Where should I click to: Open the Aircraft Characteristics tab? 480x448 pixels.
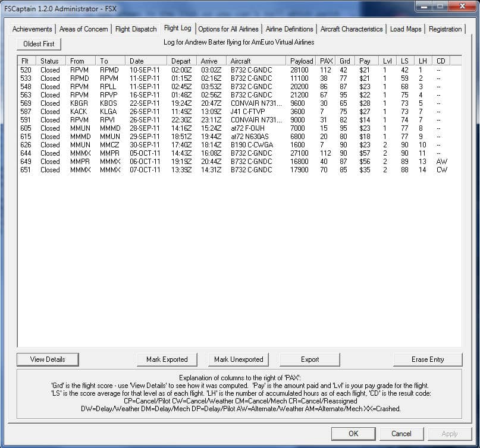coord(352,29)
